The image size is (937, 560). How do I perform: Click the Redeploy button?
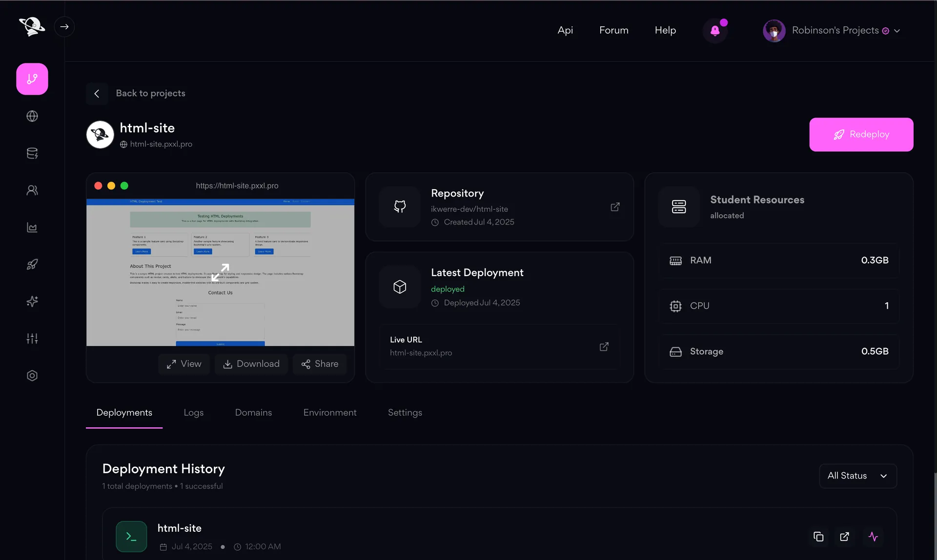pos(861,135)
